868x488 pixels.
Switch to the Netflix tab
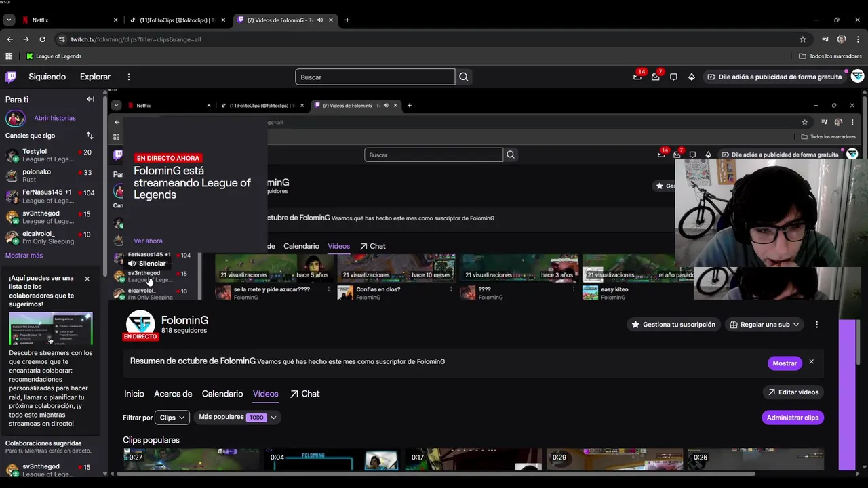point(68,20)
